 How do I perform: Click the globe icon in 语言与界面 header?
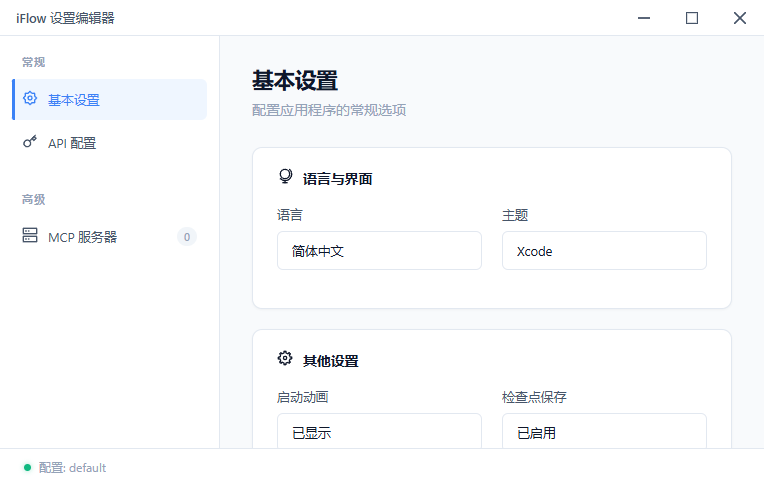tap(285, 178)
